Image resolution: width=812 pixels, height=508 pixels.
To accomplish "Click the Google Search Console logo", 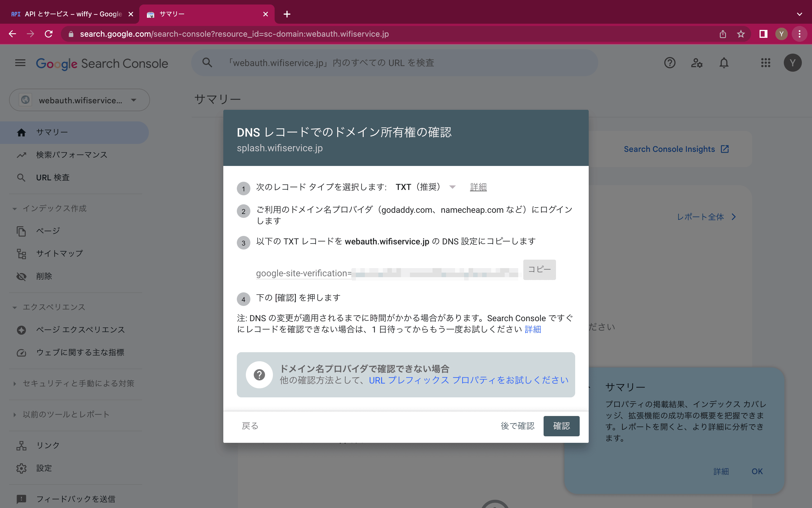I will tap(102, 63).
